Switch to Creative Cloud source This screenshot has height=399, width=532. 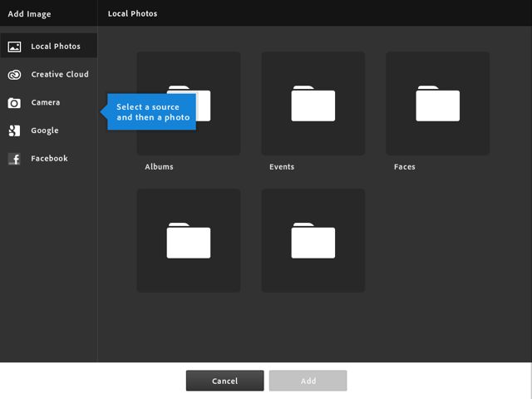49,74
